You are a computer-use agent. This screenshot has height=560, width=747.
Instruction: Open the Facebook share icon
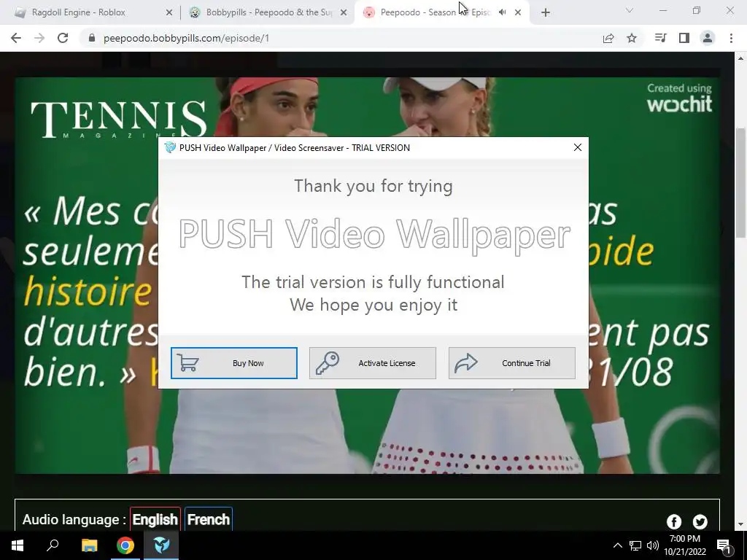673,521
